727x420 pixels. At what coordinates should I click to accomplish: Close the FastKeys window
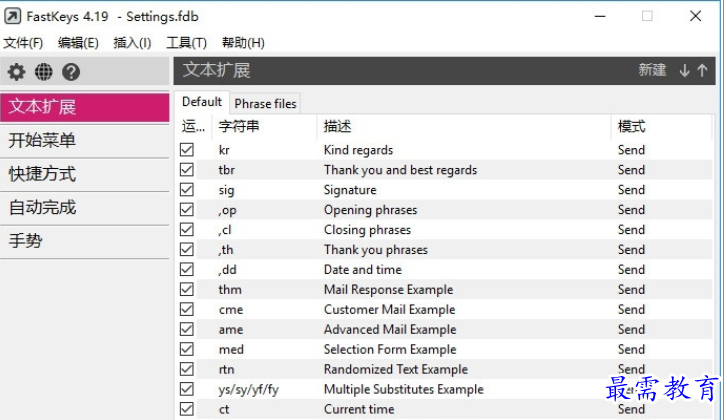[695, 16]
